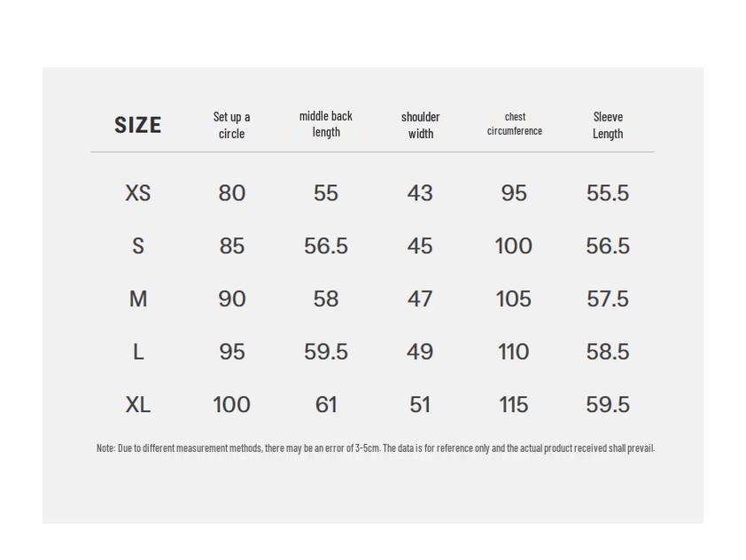Screen dimensions: 746x560
Task: Select the "Sleeve Length" column header
Action: point(608,125)
